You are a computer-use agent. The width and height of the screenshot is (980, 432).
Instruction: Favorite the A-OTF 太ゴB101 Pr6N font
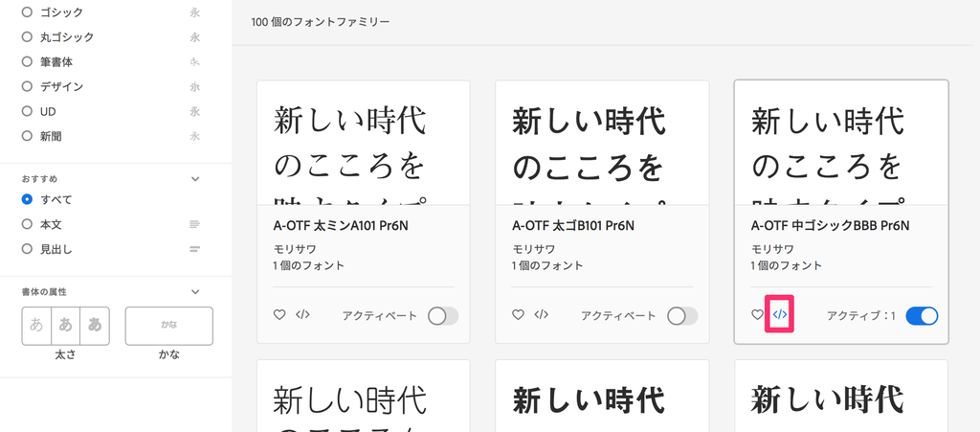pyautogui.click(x=518, y=314)
